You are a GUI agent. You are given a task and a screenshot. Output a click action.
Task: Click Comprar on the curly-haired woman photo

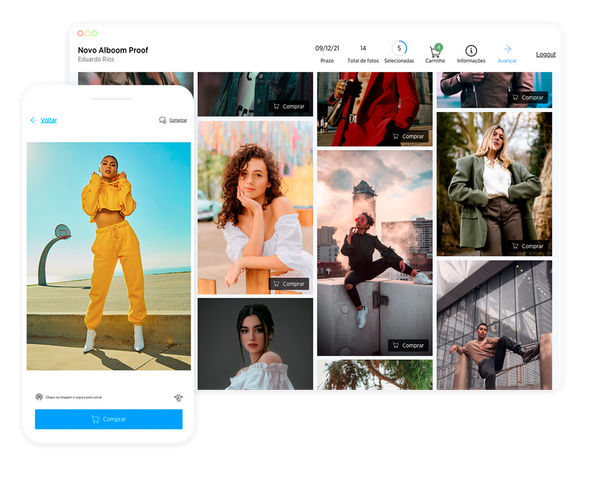289,284
